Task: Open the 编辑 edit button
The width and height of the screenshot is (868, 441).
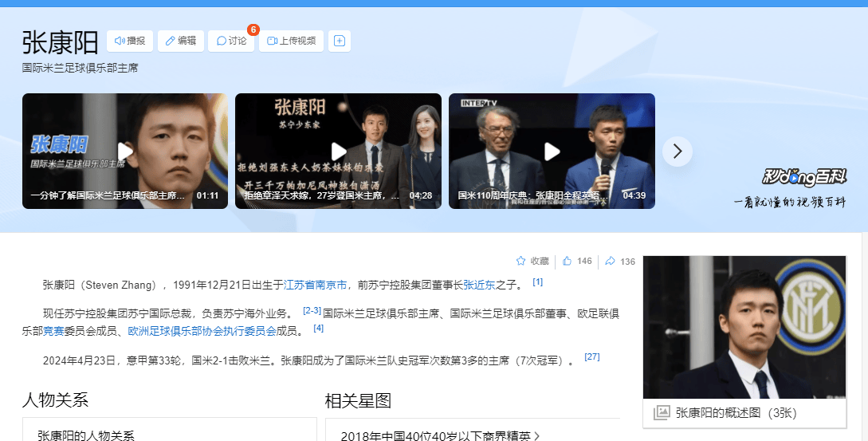Action: click(180, 41)
